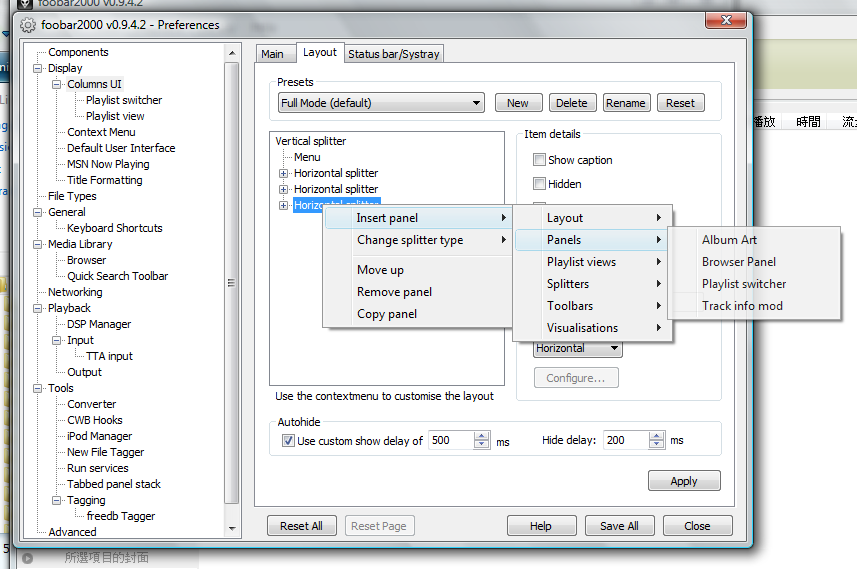Click the New preset button
857x569 pixels.
click(518, 103)
